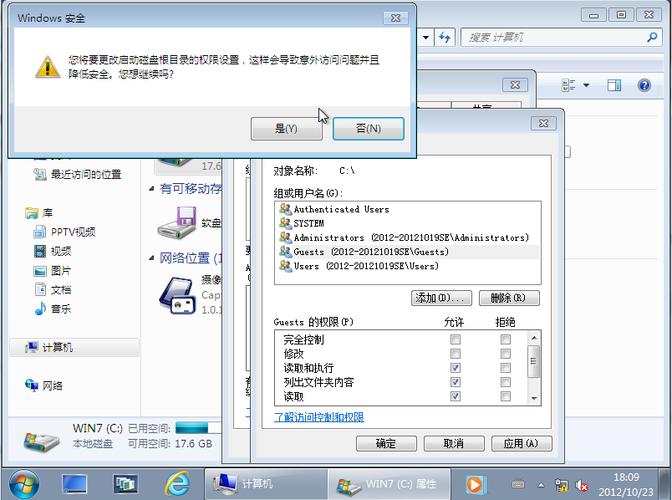Click the permissions list scrollbar thumb
The width and height of the screenshot is (672, 500).
(x=534, y=361)
